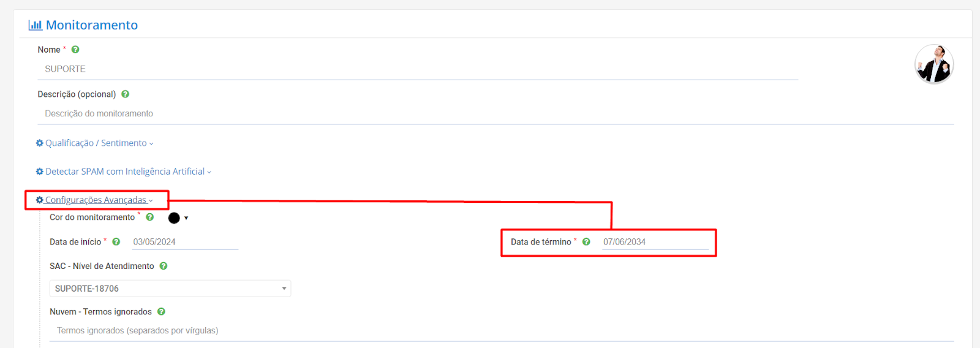Viewport: 980px width, 348px height.
Task: Click gear icon before Configurações Avançadas
Action: click(x=40, y=200)
